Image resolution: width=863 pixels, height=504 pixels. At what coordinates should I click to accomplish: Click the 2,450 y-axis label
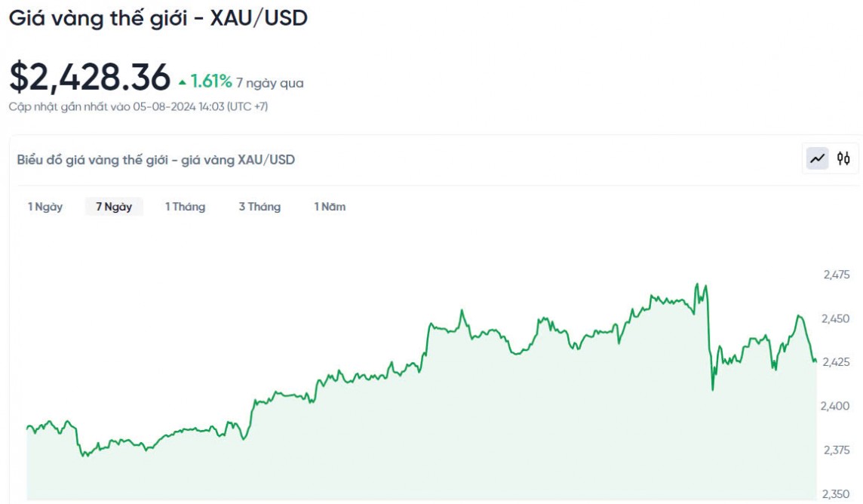tap(836, 318)
